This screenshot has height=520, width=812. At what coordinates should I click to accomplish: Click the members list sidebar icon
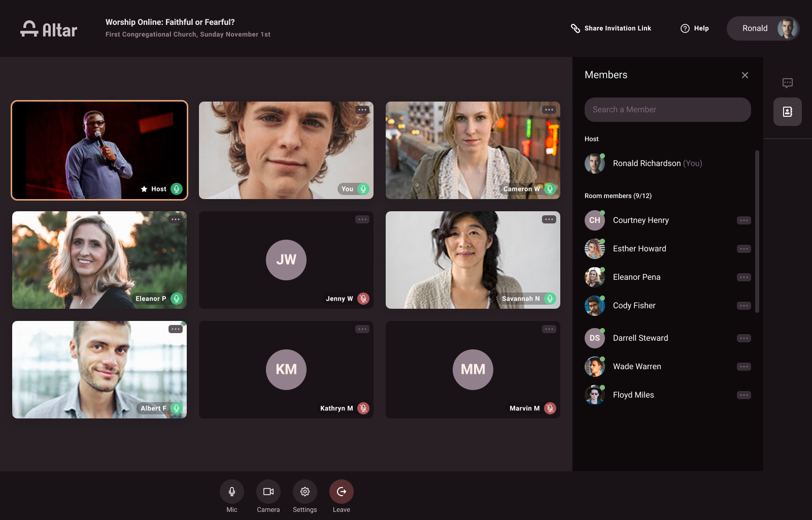click(787, 112)
